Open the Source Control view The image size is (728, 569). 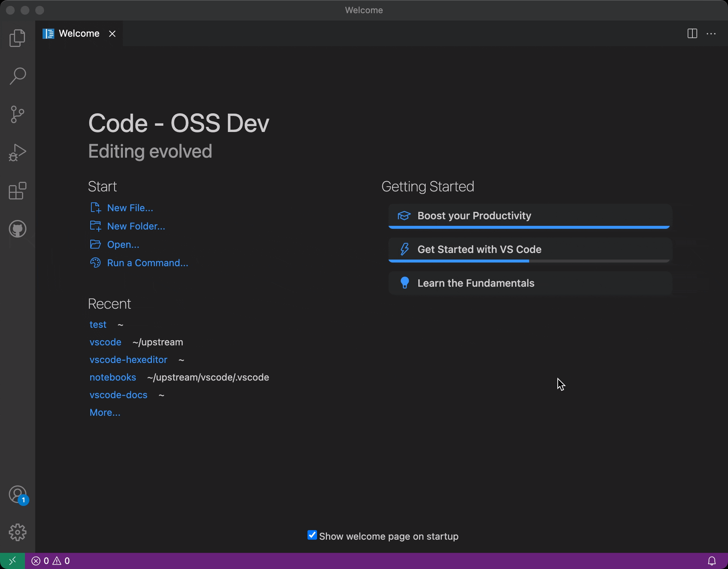pyautogui.click(x=17, y=114)
